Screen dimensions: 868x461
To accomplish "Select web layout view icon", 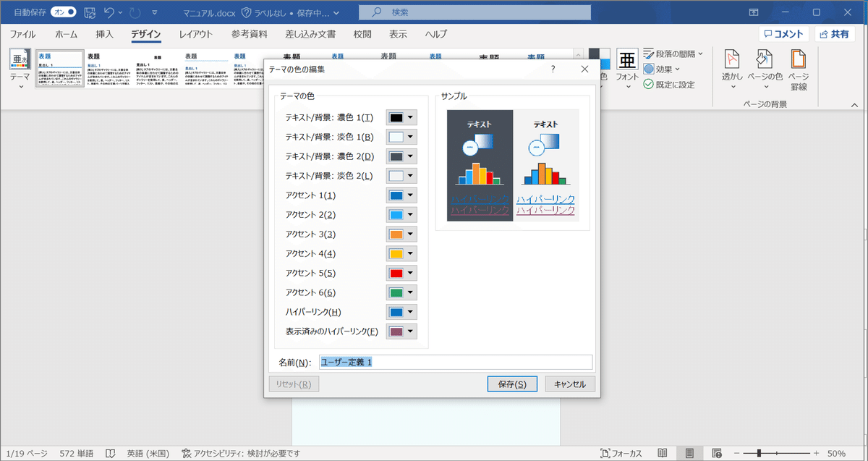I will coord(717,453).
